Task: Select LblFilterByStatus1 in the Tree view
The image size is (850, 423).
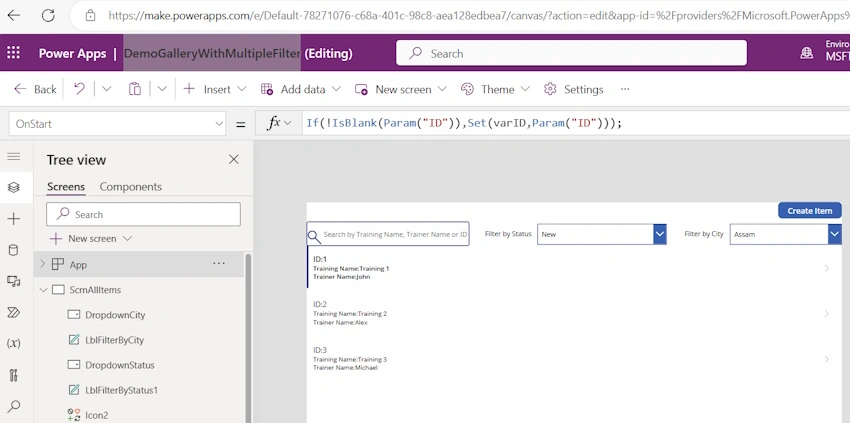Action: (x=121, y=390)
